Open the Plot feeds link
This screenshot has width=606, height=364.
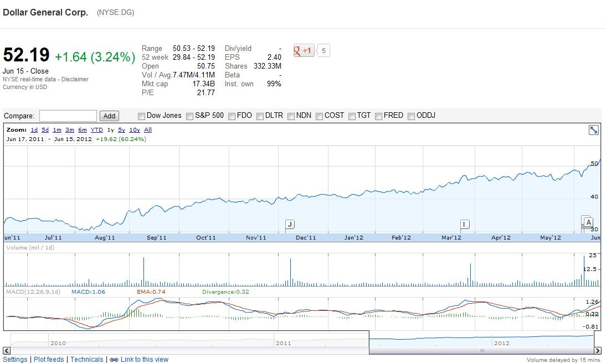pyautogui.click(x=49, y=360)
